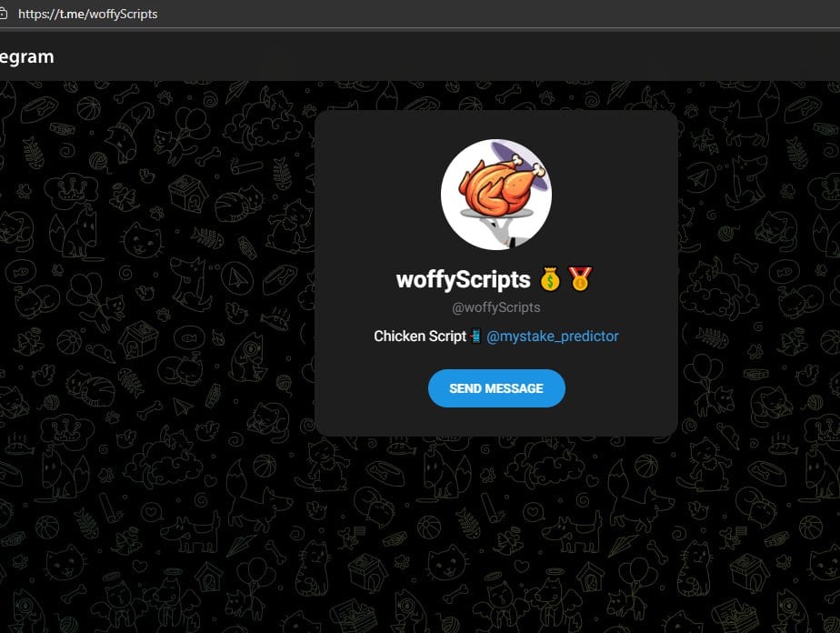Open the @mystake_predictor link
The width and height of the screenshot is (840, 633).
point(553,337)
